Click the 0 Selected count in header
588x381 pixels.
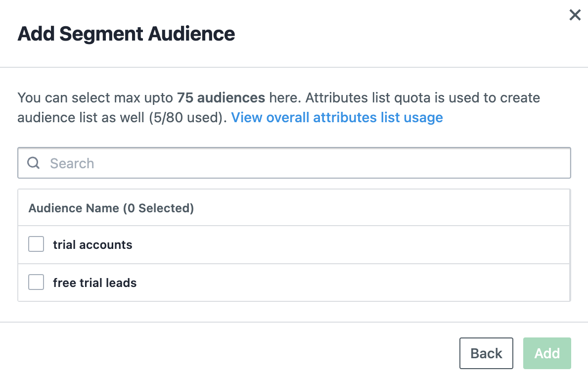(x=160, y=208)
